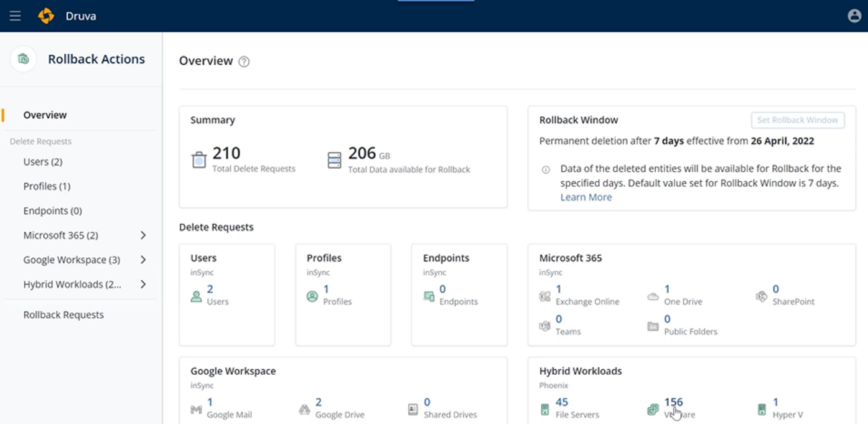Expand Google Workspace sidebar section
This screenshot has height=424, width=868.
[143, 260]
